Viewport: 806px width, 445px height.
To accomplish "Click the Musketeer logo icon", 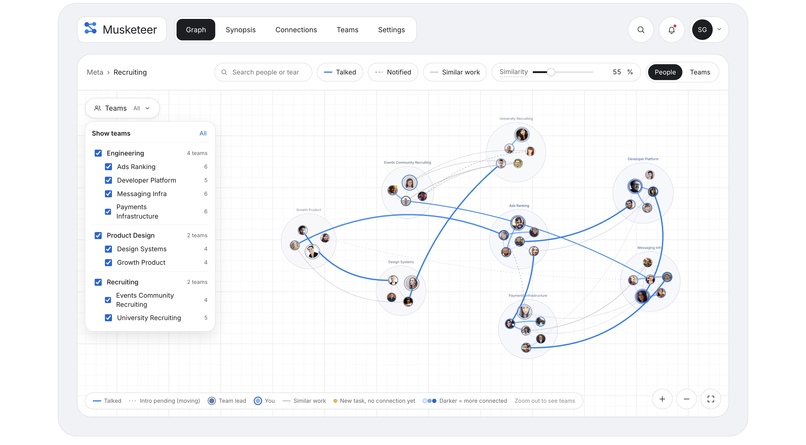I will click(x=90, y=28).
